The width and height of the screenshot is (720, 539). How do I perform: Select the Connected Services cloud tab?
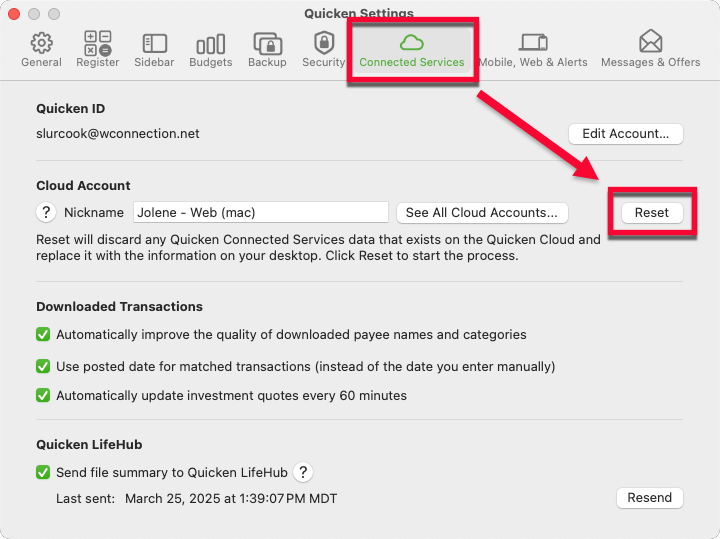[x=412, y=51]
